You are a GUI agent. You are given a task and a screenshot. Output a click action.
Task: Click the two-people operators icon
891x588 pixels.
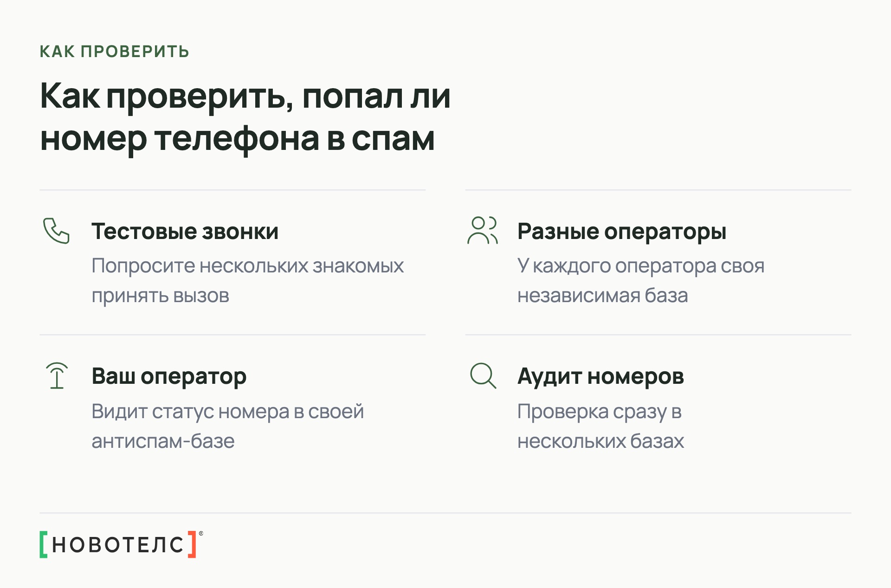pos(483,230)
